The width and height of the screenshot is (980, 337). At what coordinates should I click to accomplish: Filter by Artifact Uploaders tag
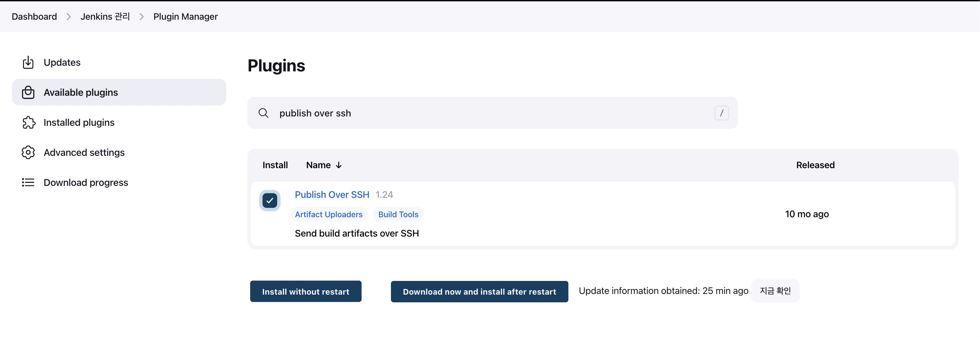329,215
